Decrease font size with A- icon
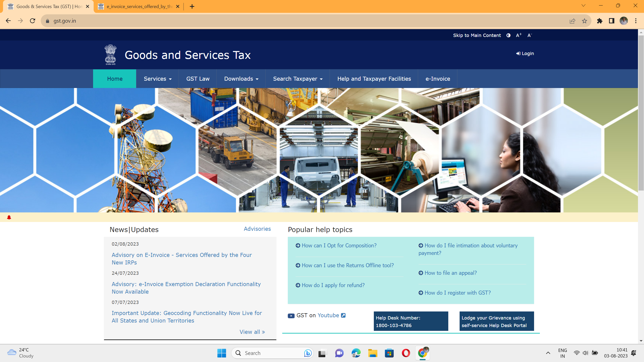 [529, 35]
